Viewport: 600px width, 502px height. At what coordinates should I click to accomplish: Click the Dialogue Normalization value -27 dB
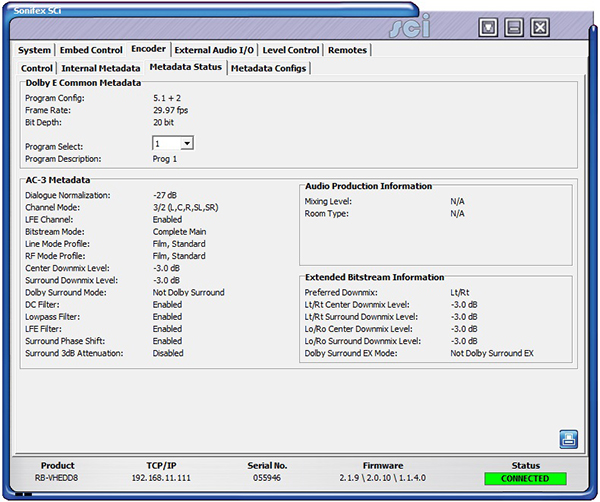(x=165, y=195)
